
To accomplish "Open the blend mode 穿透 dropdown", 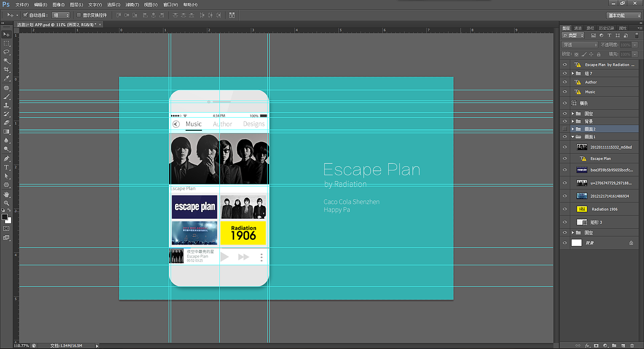I will point(580,45).
